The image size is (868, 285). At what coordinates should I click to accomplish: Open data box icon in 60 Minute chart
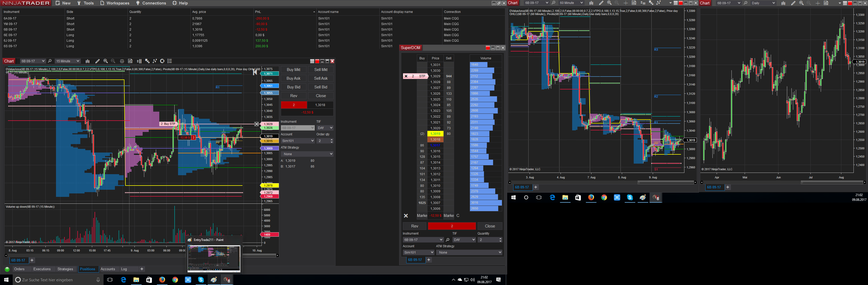[x=634, y=3]
